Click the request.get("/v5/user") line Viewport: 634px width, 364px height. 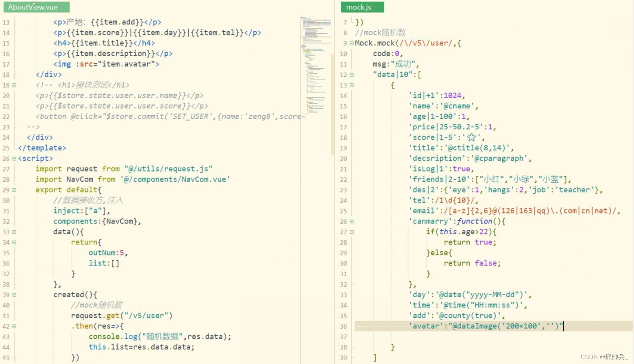(x=122, y=316)
